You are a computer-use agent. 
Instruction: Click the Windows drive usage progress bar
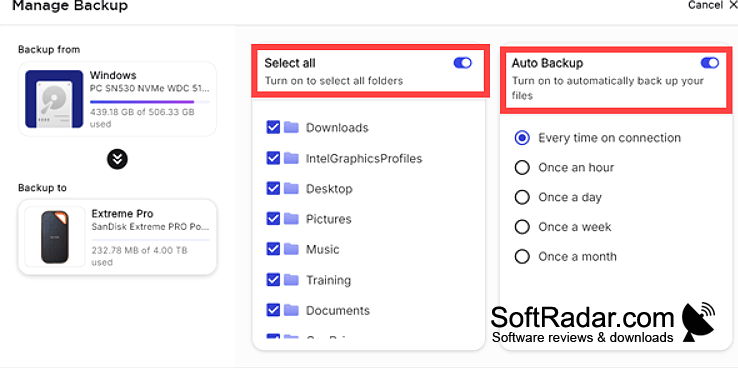pos(150,102)
